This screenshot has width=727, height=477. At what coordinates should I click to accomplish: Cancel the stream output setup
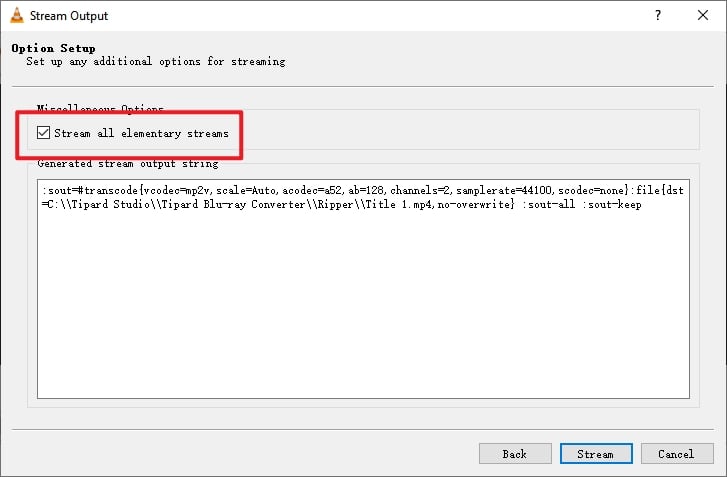click(676, 454)
